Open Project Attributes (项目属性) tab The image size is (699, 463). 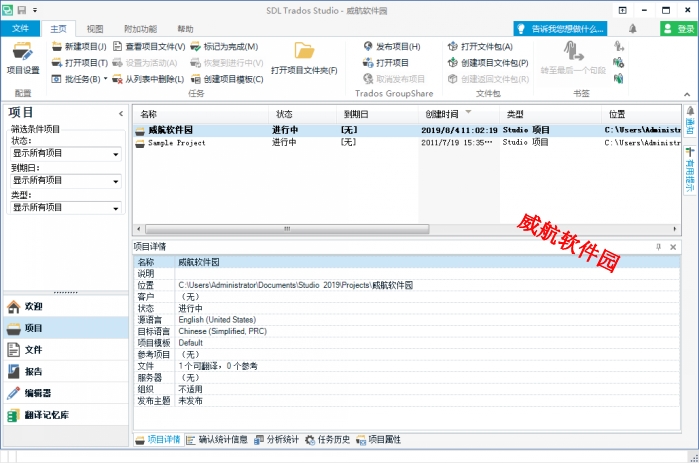click(378, 440)
